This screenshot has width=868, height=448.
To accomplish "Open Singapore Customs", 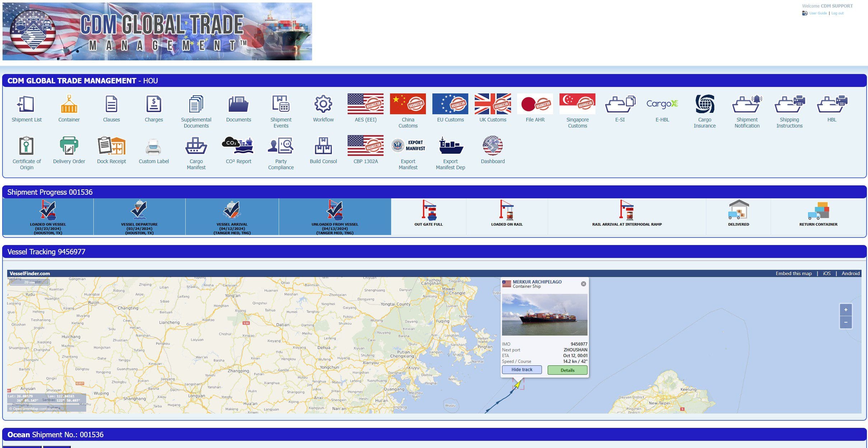I will (x=577, y=104).
